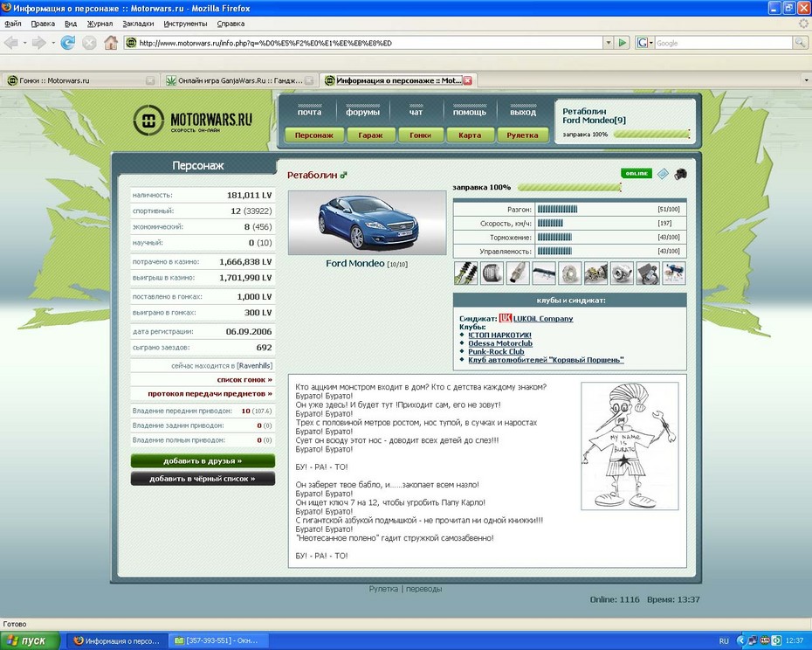Open the Вид menu

pos(71,24)
